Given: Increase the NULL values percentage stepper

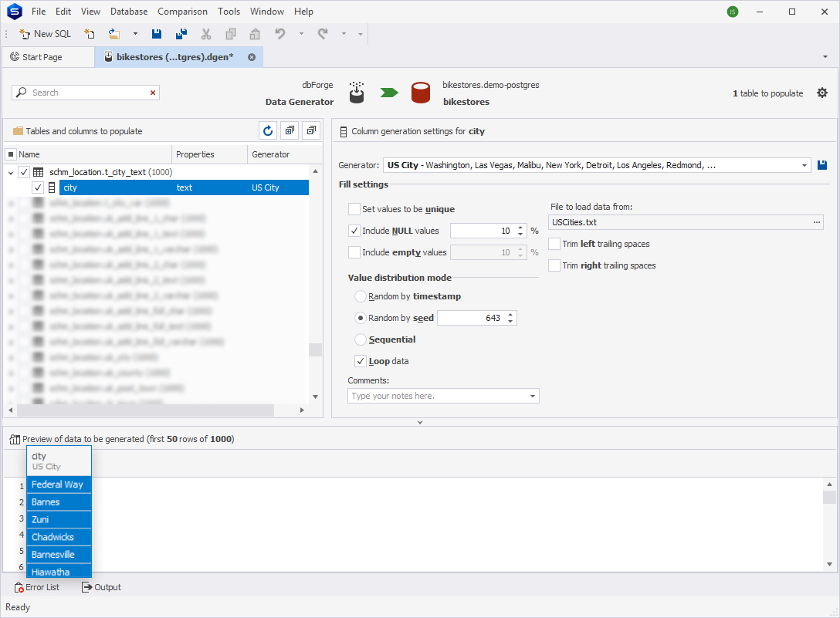Looking at the screenshot, I should click(x=520, y=228).
